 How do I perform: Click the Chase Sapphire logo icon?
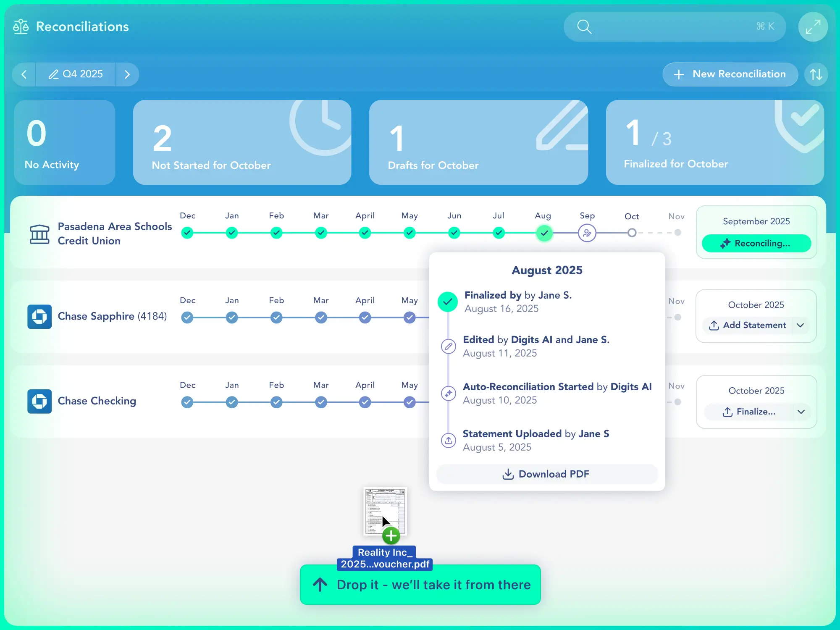pyautogui.click(x=39, y=317)
